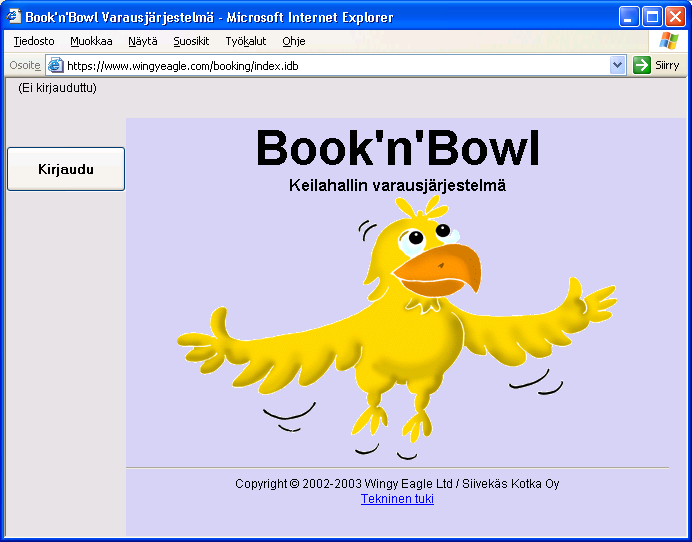
Task: Expand the address bar dropdown arrow
Action: 617,65
